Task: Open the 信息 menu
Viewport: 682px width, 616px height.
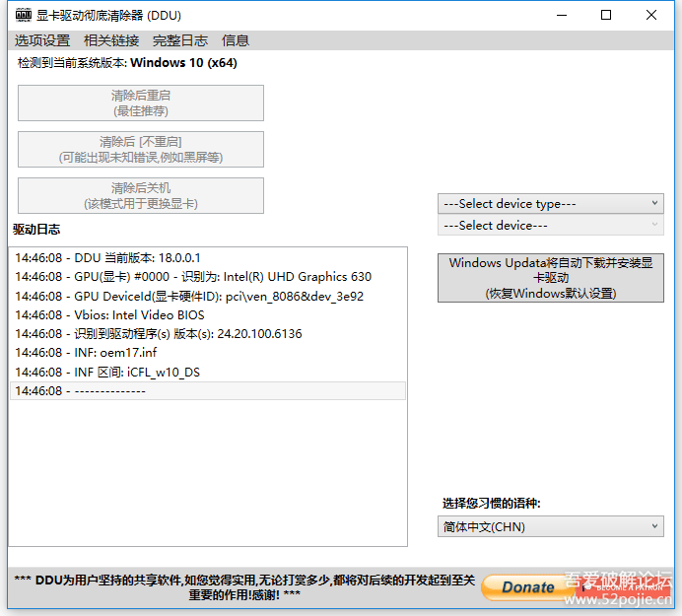Action: [x=235, y=40]
